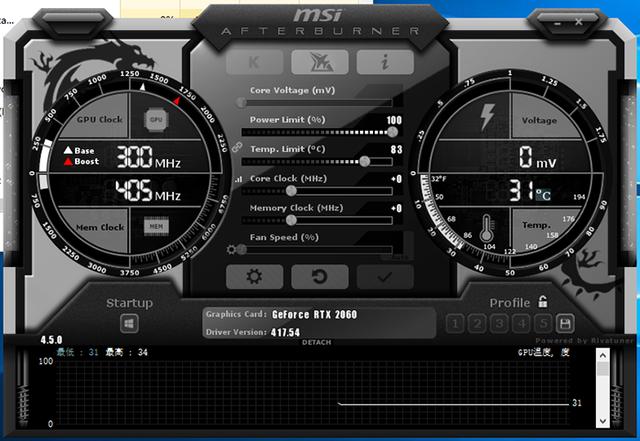Click the 0 mV voltage reading
Image resolution: width=640 pixels, height=441 pixels.
[x=538, y=158]
